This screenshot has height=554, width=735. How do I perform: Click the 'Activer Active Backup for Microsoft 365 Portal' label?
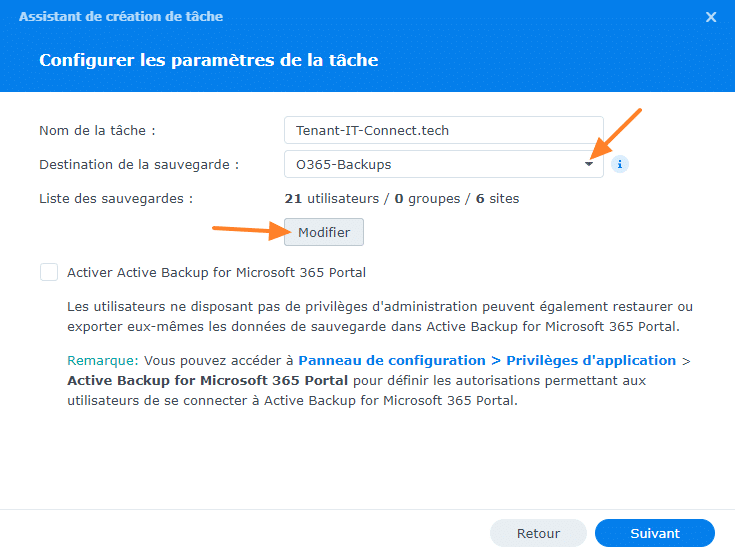pyautogui.click(x=216, y=272)
